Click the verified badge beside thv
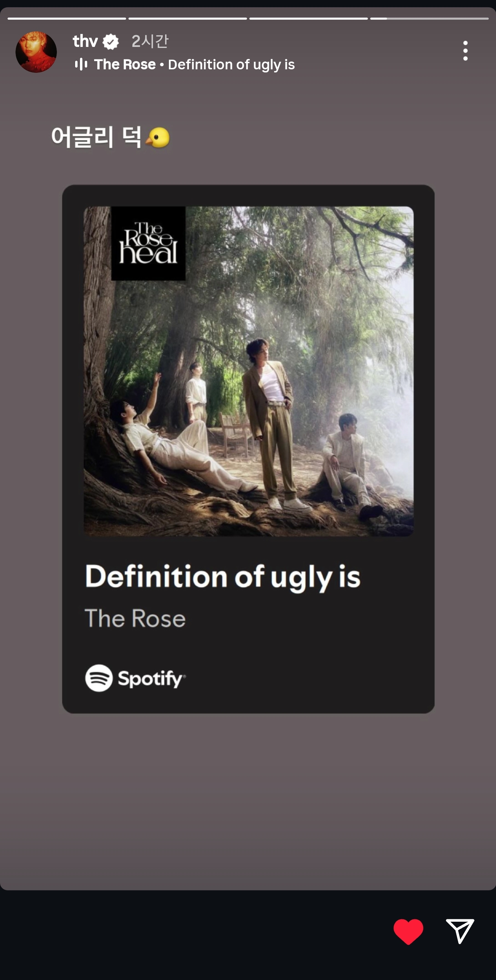 click(111, 41)
